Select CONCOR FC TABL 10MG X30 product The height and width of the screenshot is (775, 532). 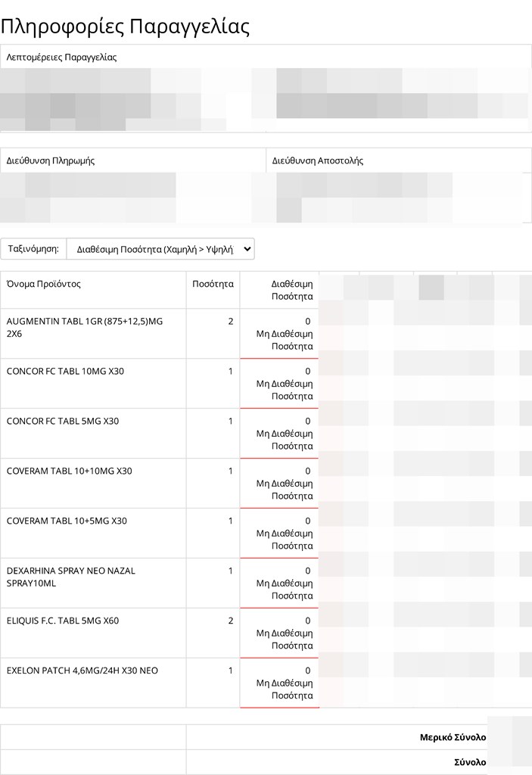[x=67, y=371]
